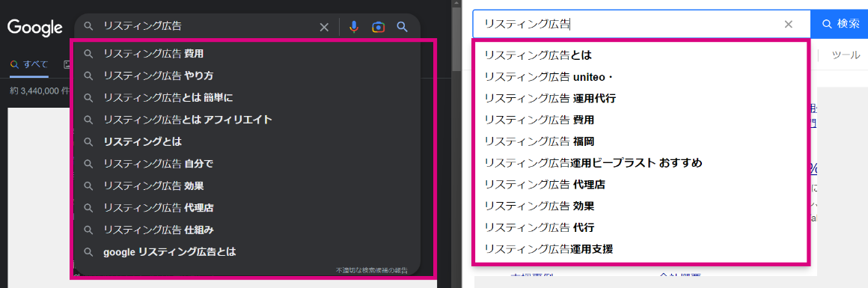Clear the Google search box with X
Viewport: 868px width, 288px height.
325,27
